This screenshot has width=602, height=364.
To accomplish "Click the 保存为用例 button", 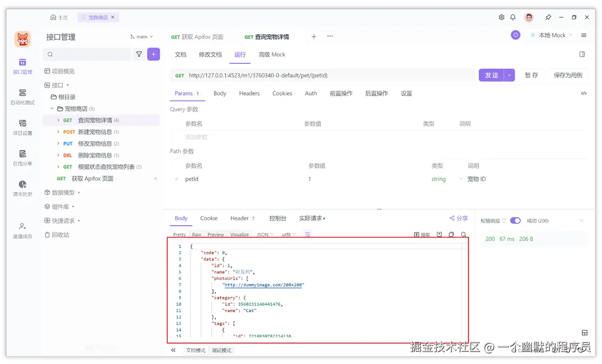I will pyautogui.click(x=568, y=75).
